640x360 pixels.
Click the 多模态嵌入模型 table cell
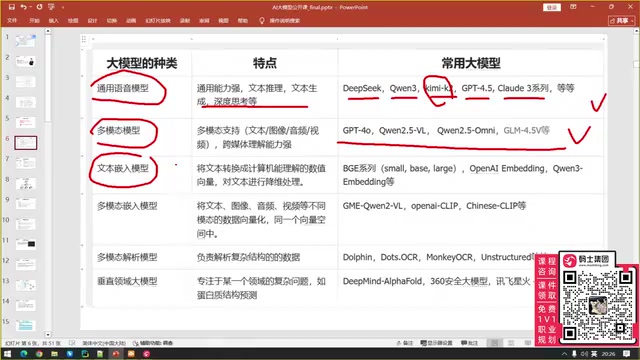[x=142, y=220]
